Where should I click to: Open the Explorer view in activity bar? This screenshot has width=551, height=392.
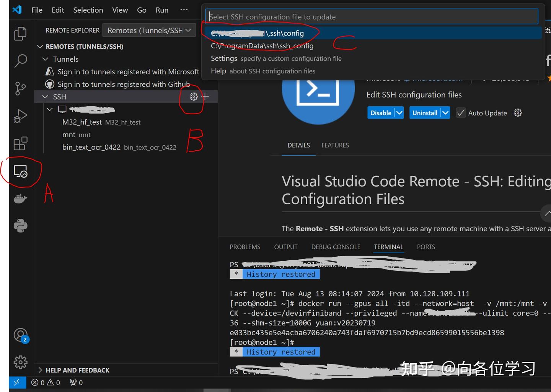click(x=20, y=34)
